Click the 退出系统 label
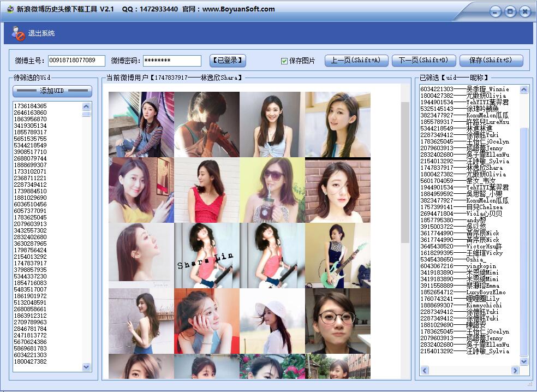Screen dimensions: 537x392 pos(41,33)
